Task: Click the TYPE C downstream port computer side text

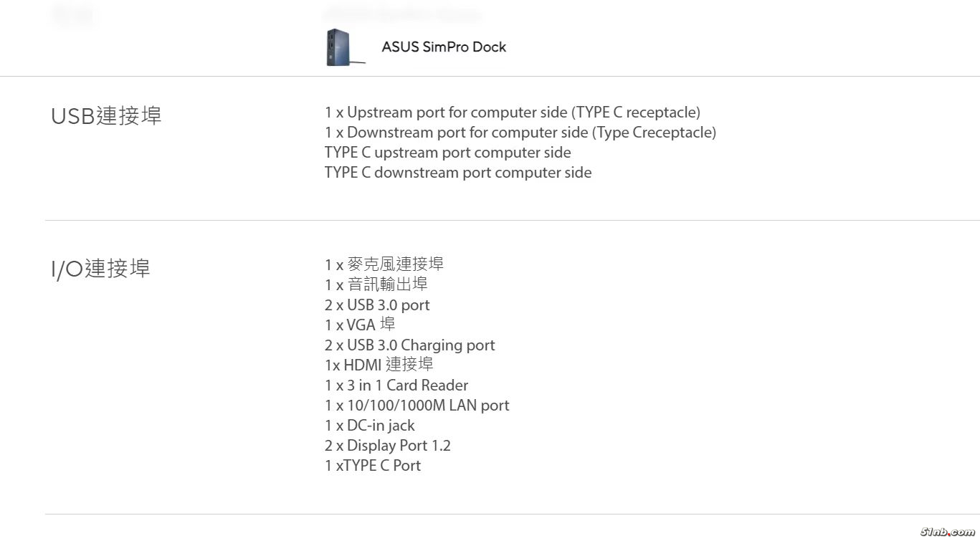Action: [x=457, y=173]
